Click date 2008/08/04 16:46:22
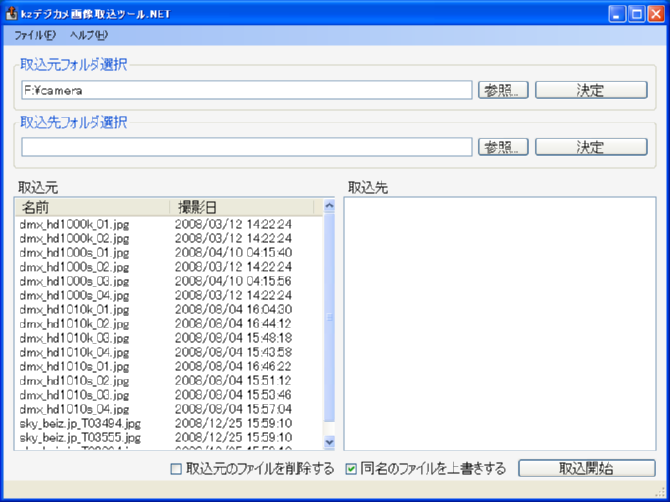 (x=233, y=367)
